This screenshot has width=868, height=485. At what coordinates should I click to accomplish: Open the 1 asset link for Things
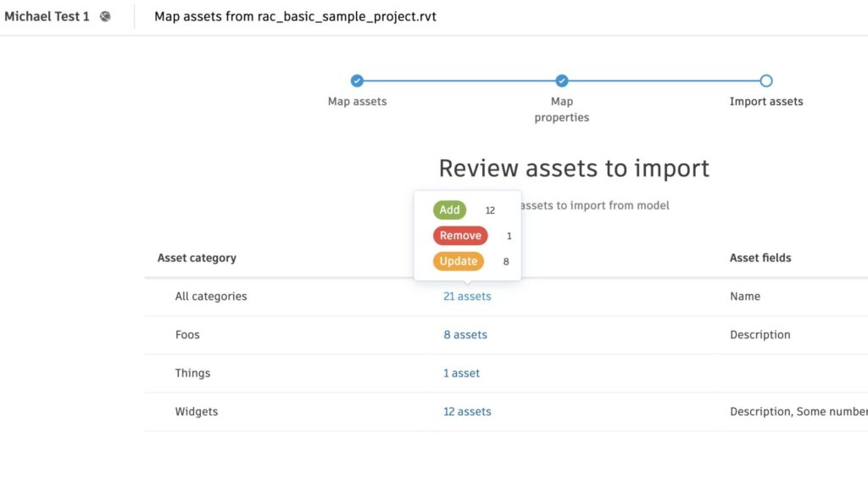point(461,373)
